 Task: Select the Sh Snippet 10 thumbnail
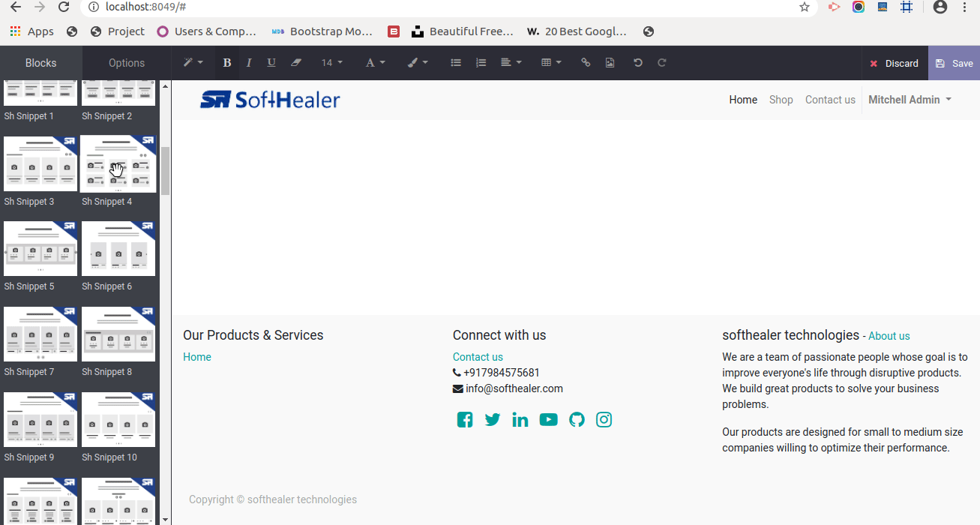[118, 419]
